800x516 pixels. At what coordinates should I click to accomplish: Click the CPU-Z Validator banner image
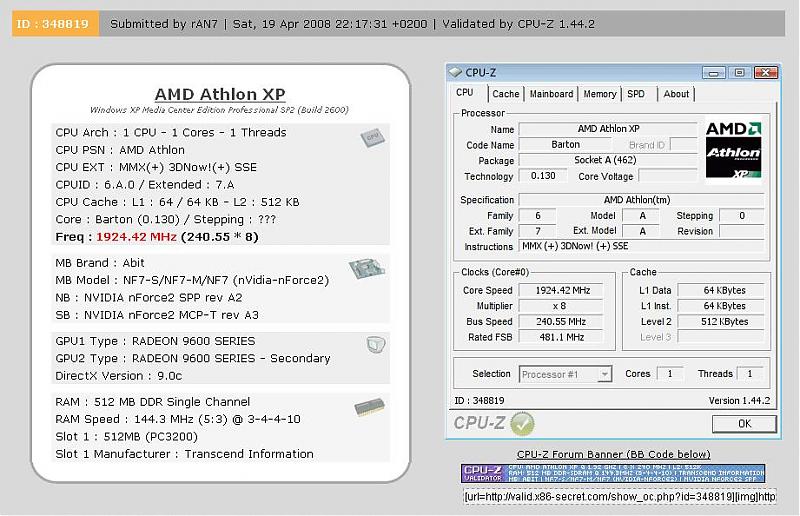click(613, 473)
